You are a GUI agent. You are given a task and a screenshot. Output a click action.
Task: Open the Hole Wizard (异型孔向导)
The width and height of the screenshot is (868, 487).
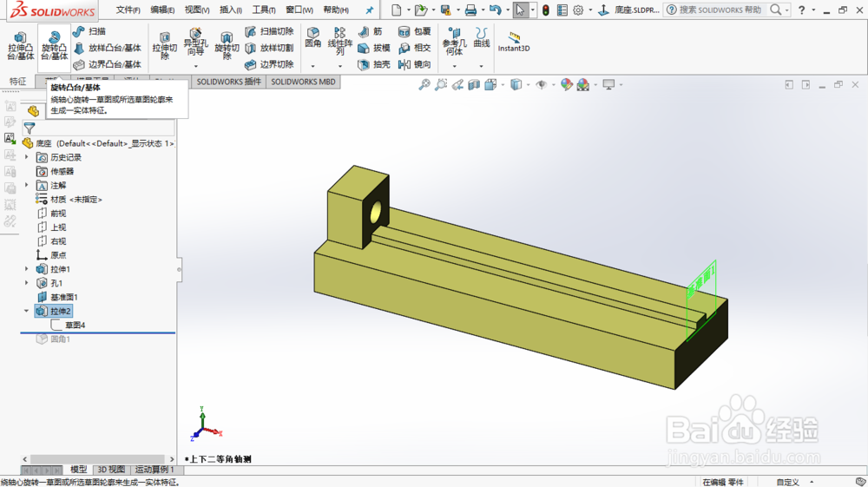pos(195,43)
